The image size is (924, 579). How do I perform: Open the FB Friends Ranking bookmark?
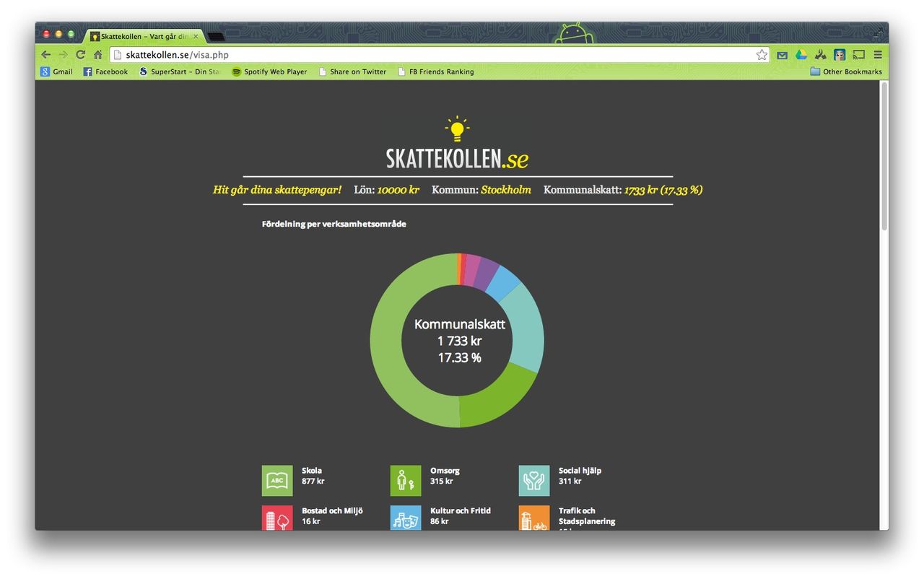[436, 71]
